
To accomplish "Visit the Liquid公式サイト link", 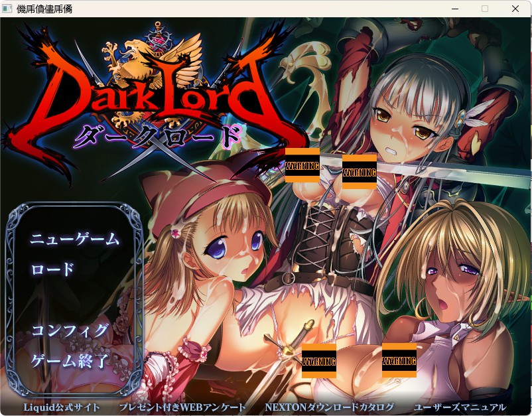I will point(62,407).
